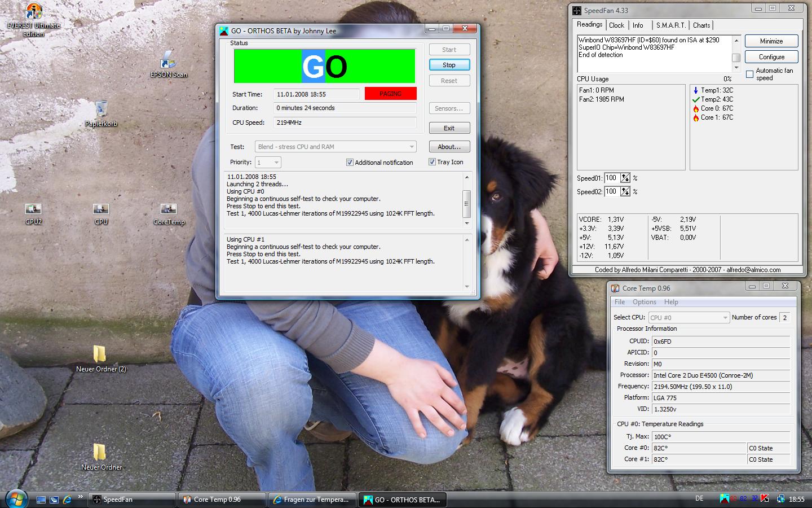
Task: Click the SpeedFan window title bar icon
Action: click(x=577, y=11)
